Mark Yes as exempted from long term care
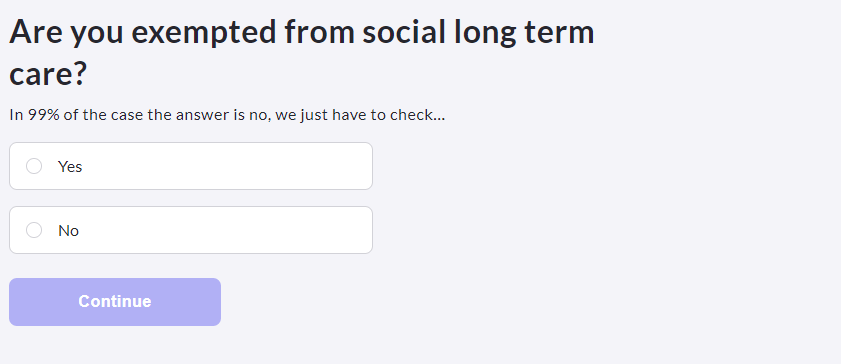Screen dimensions: 841x364 (191, 166)
